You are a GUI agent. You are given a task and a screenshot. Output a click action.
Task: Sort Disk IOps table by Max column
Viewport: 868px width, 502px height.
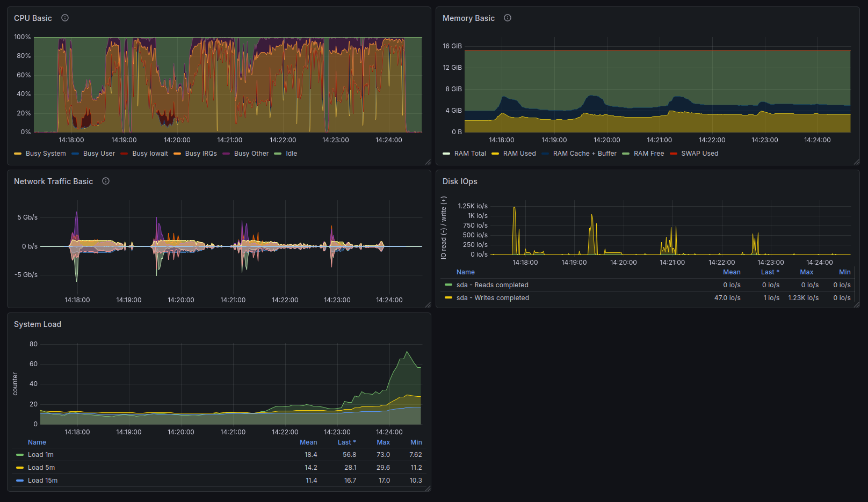(x=806, y=272)
